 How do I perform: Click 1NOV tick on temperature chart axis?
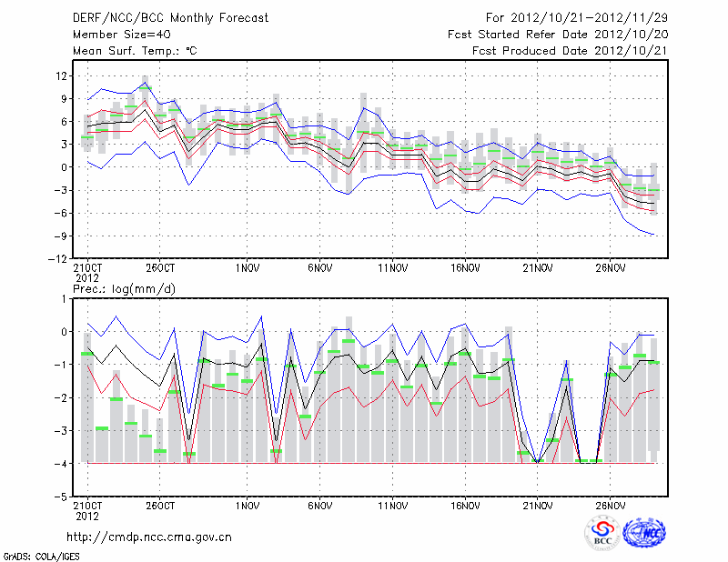pyautogui.click(x=248, y=268)
